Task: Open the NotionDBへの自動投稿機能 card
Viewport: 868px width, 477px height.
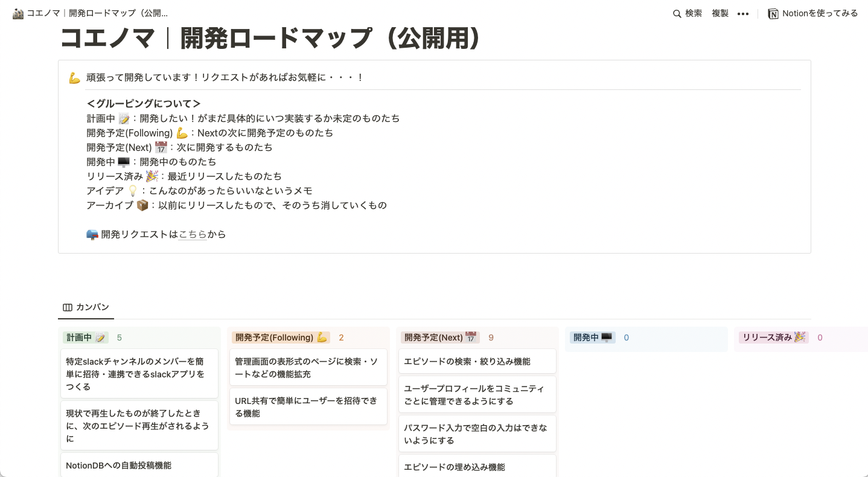Action: (x=139, y=466)
